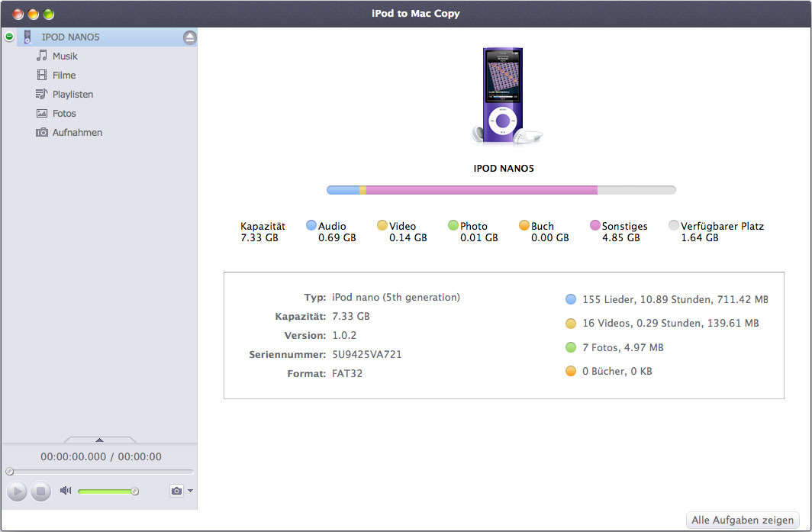The height and width of the screenshot is (532, 812).
Task: Open the Aufnahmen category
Action: [x=77, y=133]
